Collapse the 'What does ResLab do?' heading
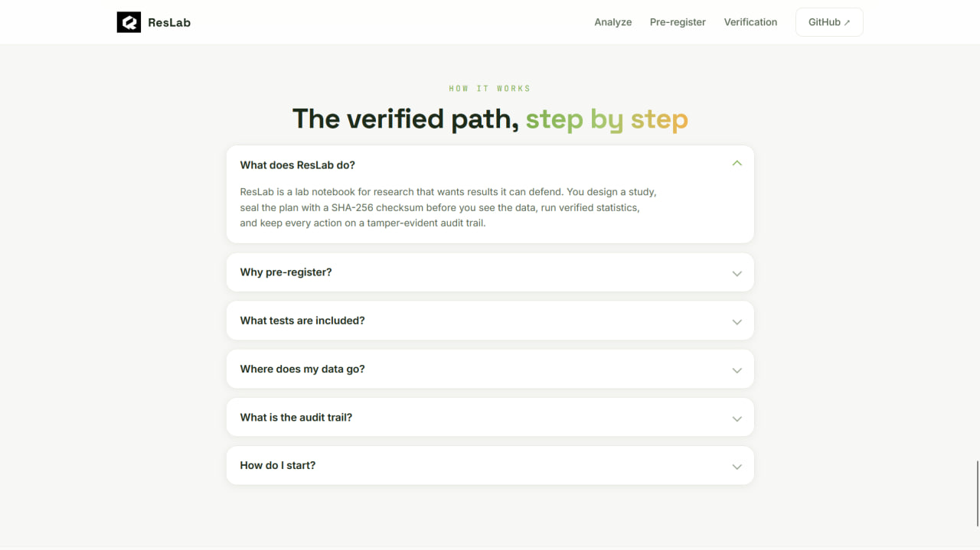The height and width of the screenshot is (550, 980). click(297, 165)
